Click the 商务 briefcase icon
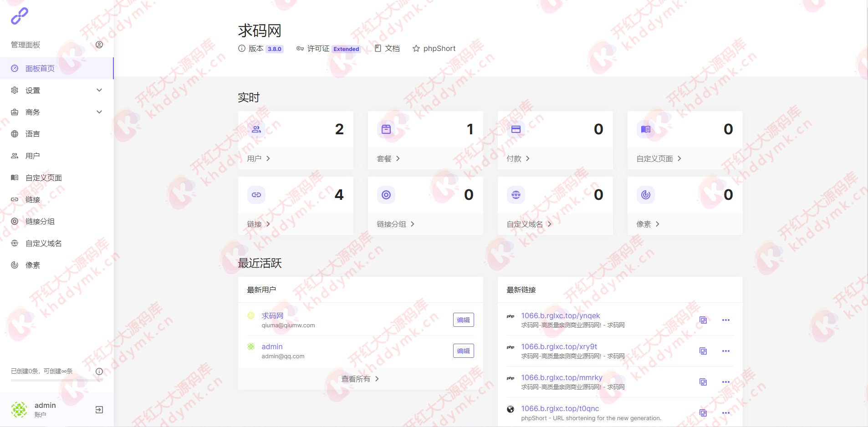Screen dimensions: 868x427 click(15, 112)
